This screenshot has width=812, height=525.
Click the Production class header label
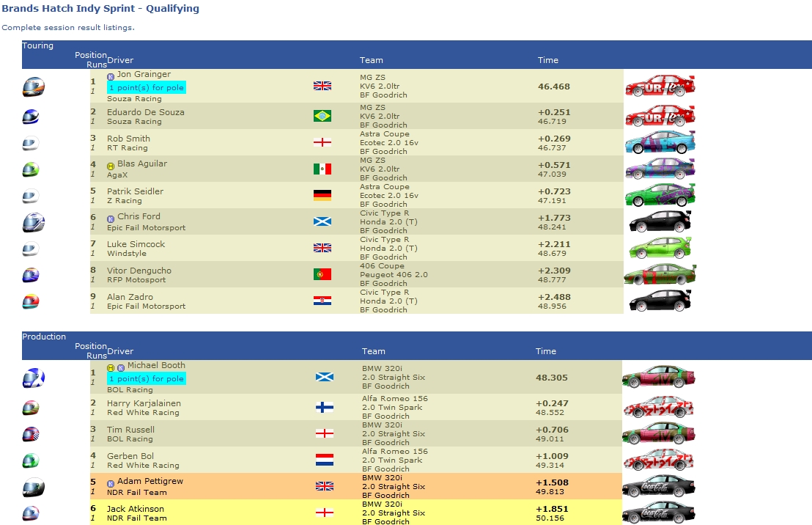coord(44,337)
